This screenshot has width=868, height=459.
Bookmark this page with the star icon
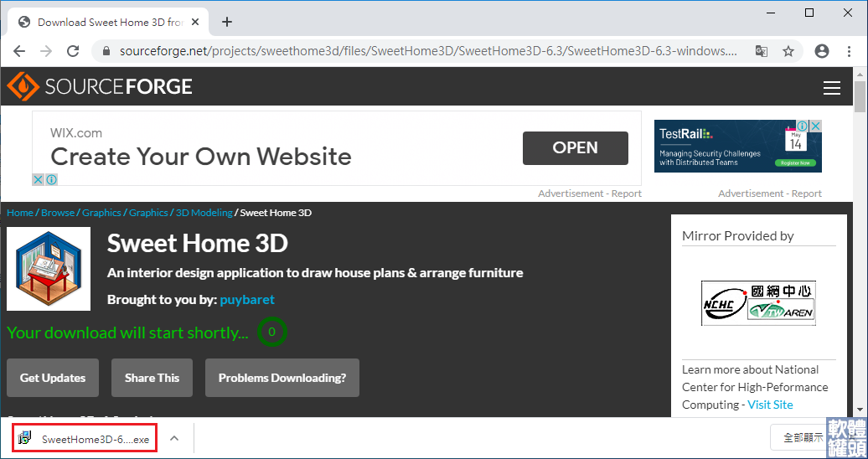[788, 51]
